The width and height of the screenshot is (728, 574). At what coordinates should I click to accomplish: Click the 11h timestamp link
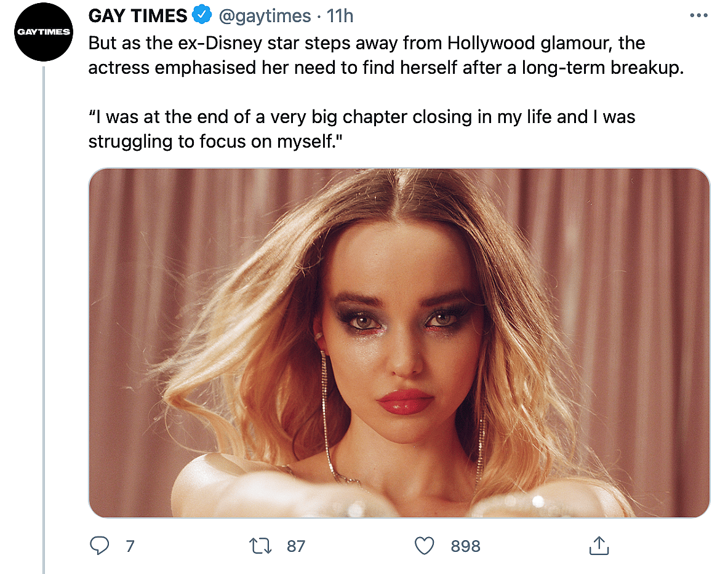340,16
